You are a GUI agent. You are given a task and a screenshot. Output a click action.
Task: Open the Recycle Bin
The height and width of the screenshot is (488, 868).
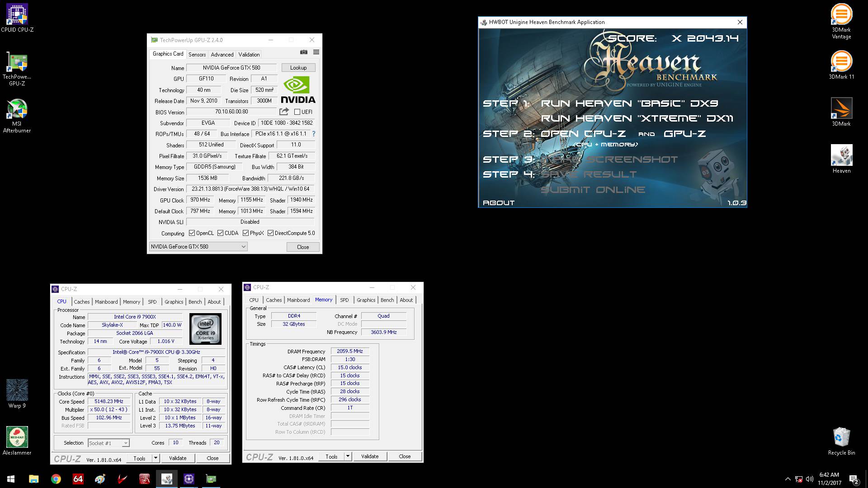click(841, 441)
